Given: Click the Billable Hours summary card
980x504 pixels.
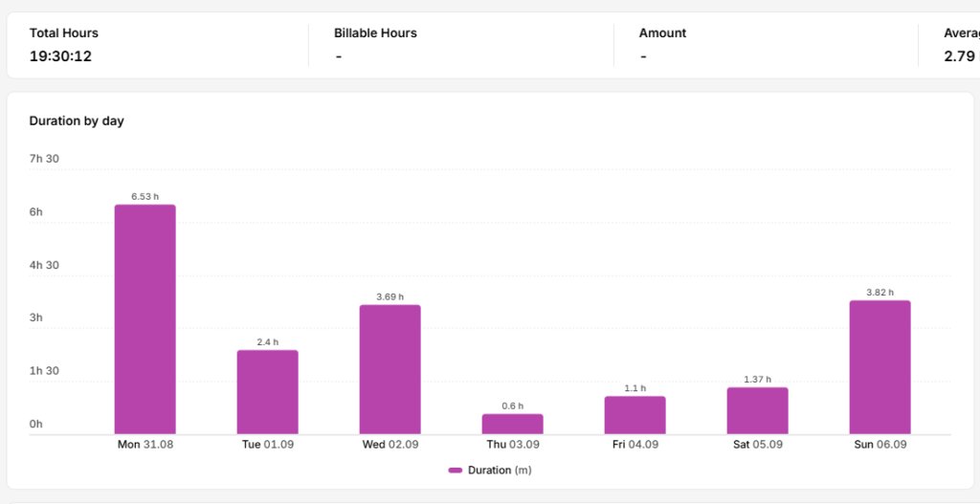Looking at the screenshot, I should tap(461, 45).
